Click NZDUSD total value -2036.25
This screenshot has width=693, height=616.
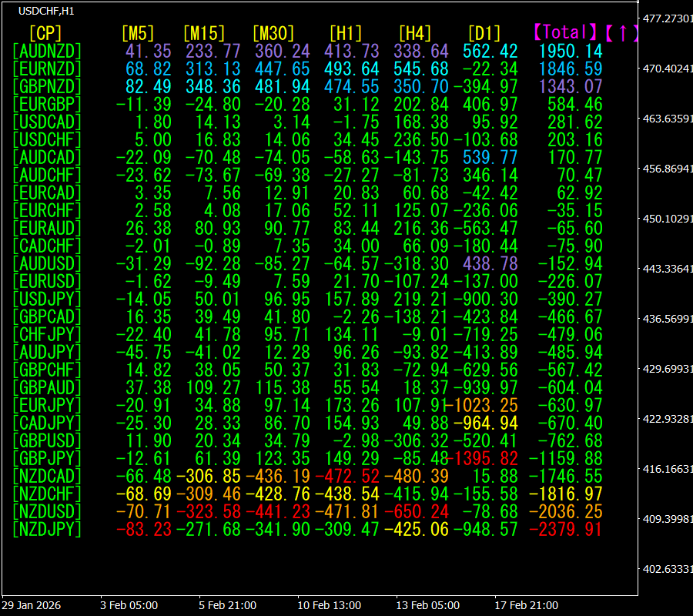pos(565,511)
